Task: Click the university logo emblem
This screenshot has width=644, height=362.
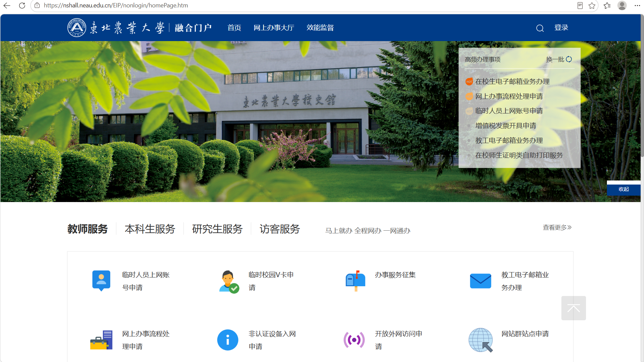Action: [x=77, y=28]
